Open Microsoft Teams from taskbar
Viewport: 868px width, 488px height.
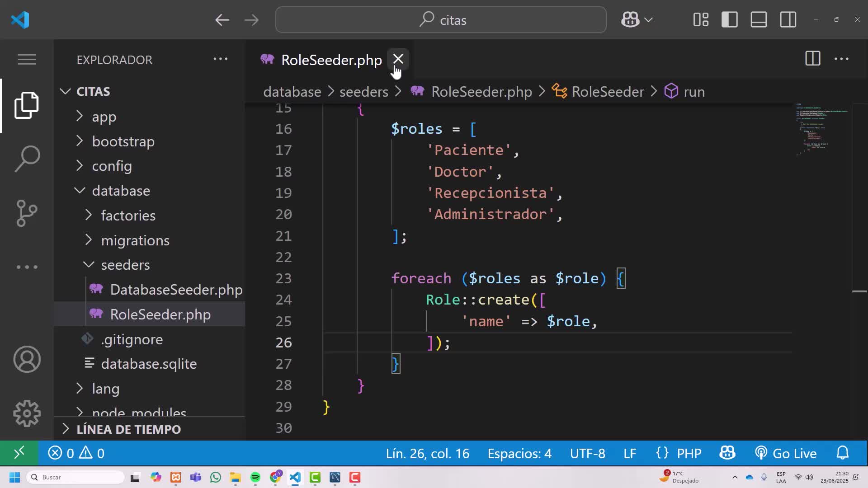tap(196, 477)
